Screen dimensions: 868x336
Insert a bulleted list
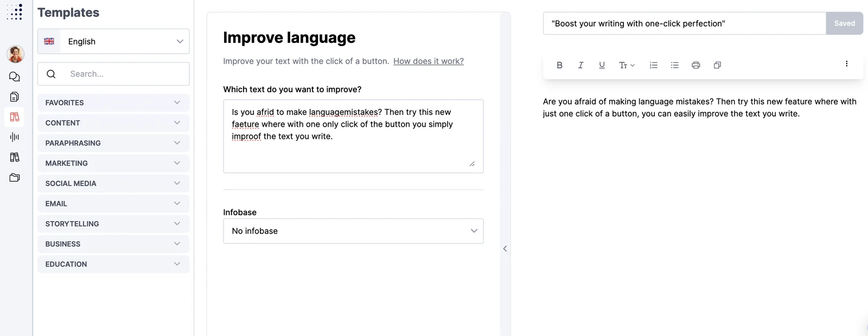pos(674,65)
